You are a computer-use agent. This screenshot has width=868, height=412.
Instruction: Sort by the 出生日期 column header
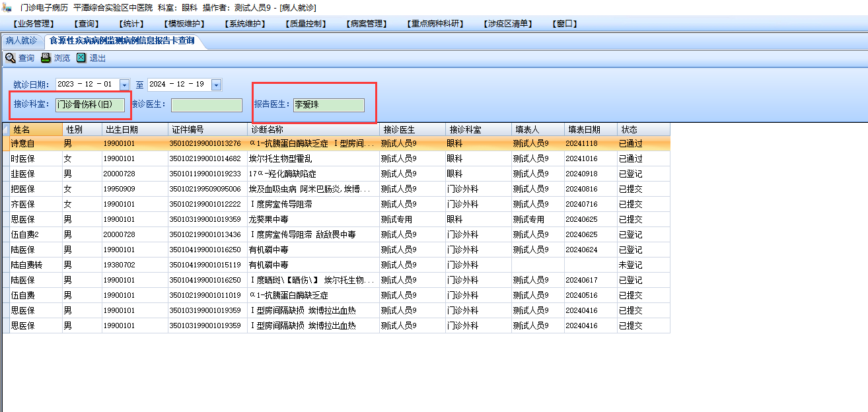[x=135, y=129]
